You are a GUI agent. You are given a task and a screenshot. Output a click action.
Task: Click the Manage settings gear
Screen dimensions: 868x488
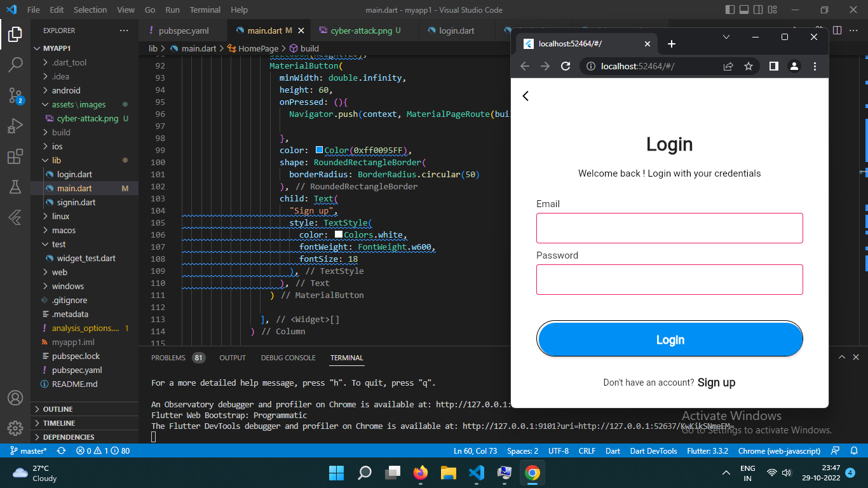click(x=15, y=427)
